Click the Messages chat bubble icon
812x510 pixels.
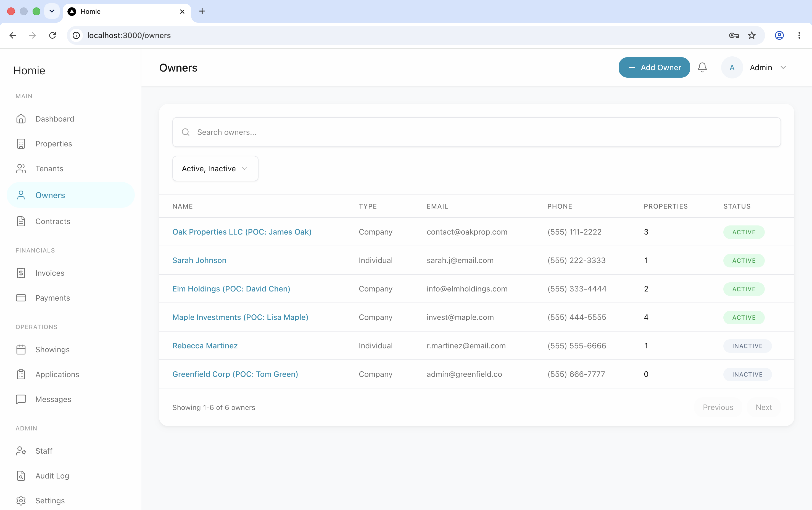pos(21,399)
